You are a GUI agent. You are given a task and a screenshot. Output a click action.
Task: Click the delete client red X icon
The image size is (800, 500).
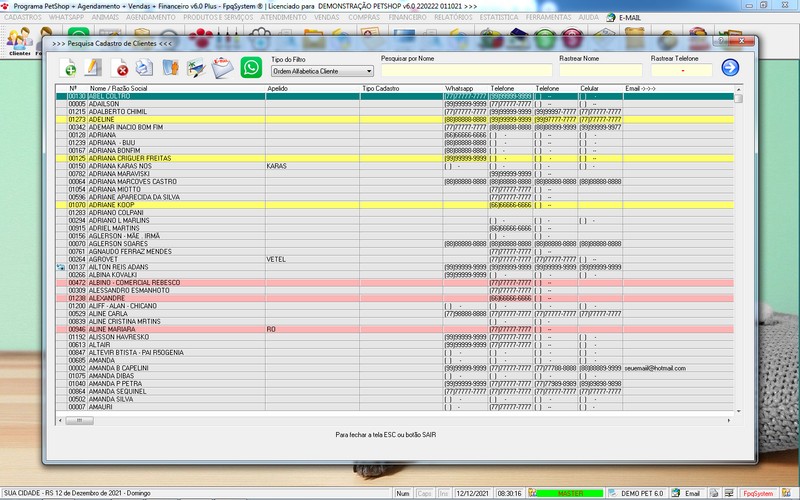click(x=120, y=67)
